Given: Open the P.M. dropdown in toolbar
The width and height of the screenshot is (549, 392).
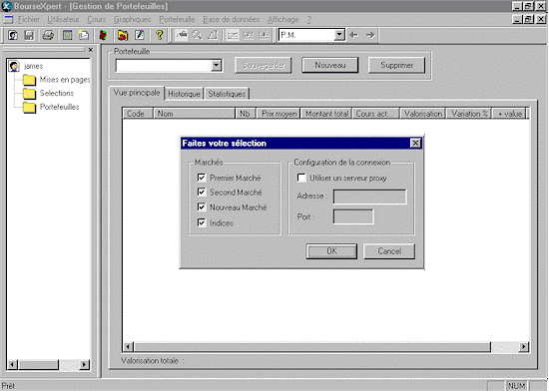Looking at the screenshot, I should tap(339, 35).
